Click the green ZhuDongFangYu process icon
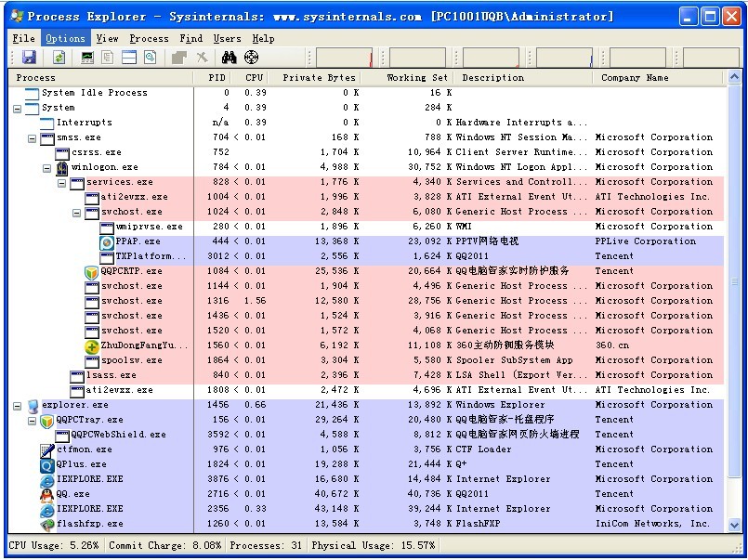 (x=92, y=345)
